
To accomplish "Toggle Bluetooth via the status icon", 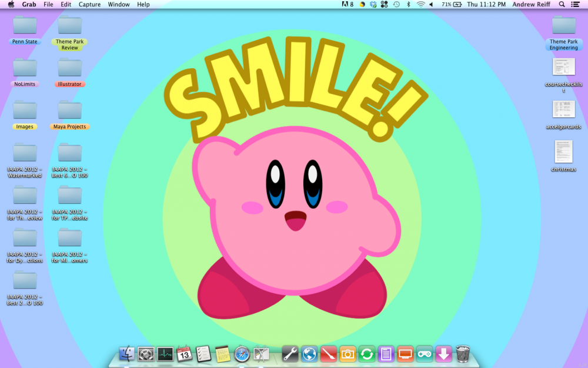I will 409,4.
